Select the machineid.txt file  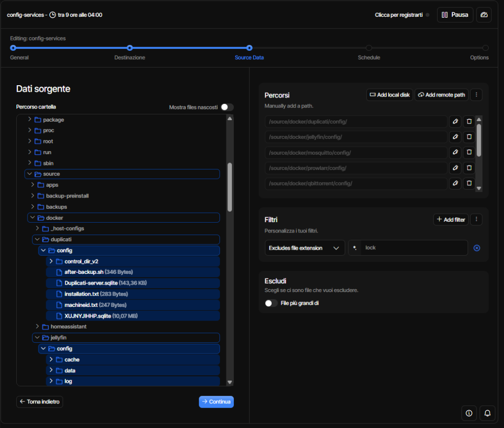[133, 305]
